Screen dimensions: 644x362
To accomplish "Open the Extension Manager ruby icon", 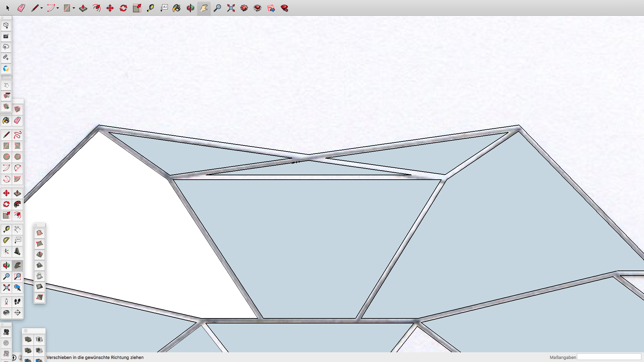I will (x=284, y=8).
